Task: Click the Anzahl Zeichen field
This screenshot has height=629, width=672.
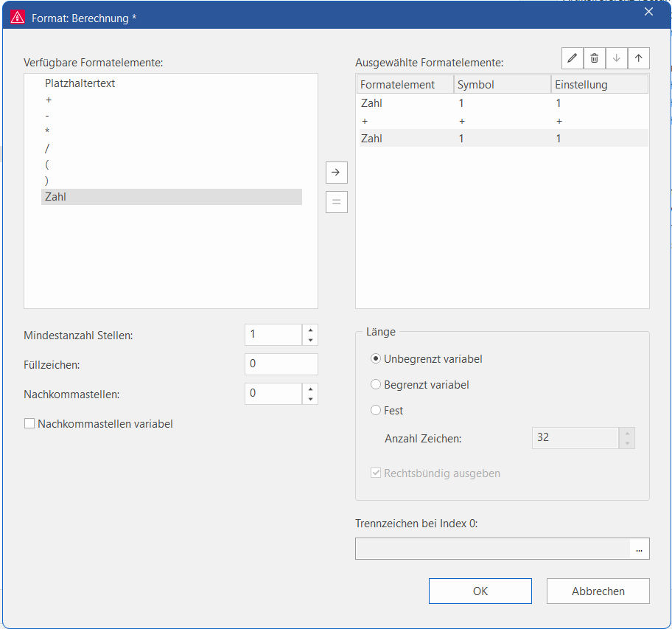Action: coord(575,438)
